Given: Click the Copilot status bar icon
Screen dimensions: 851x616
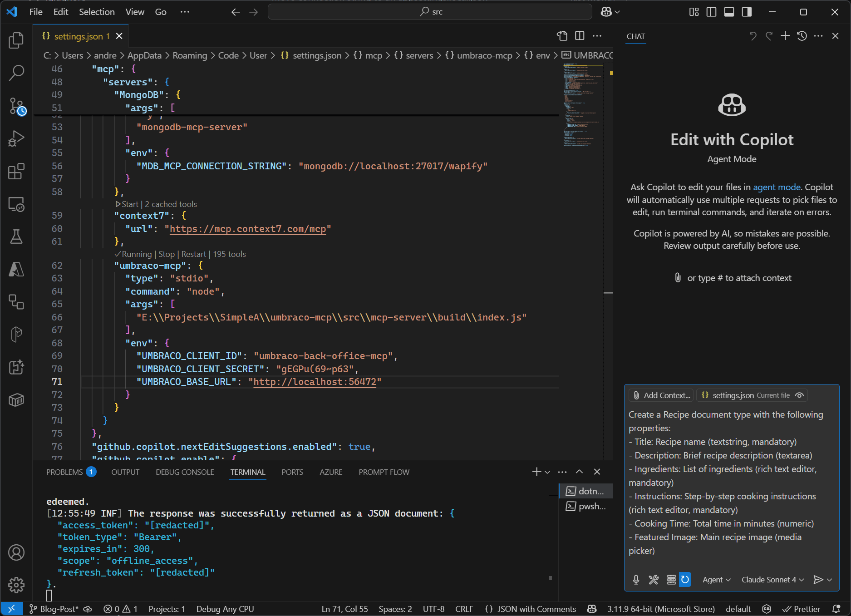Looking at the screenshot, I should coord(592,609).
